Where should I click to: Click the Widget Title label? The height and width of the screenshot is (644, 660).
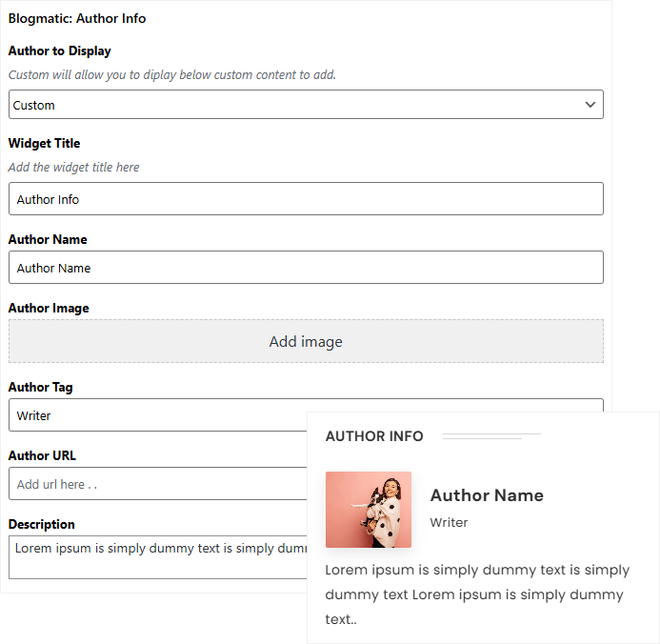click(44, 143)
